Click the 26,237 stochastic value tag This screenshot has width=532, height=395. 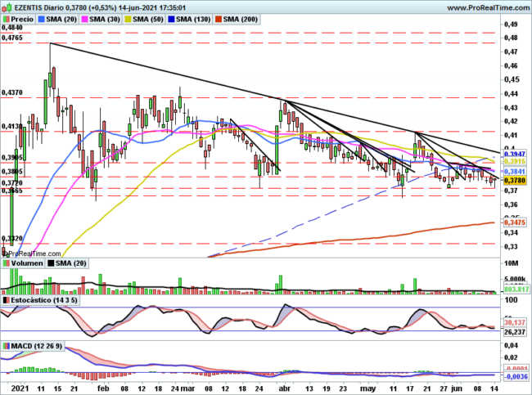(514, 332)
